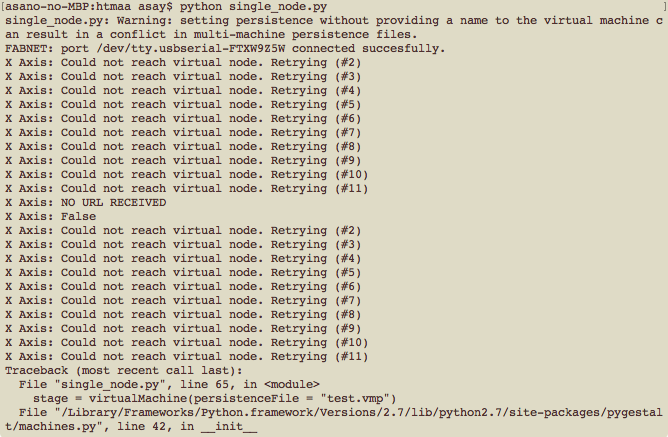Click 'line 42, in __init__' text
The width and height of the screenshot is (668, 437).
(187, 426)
